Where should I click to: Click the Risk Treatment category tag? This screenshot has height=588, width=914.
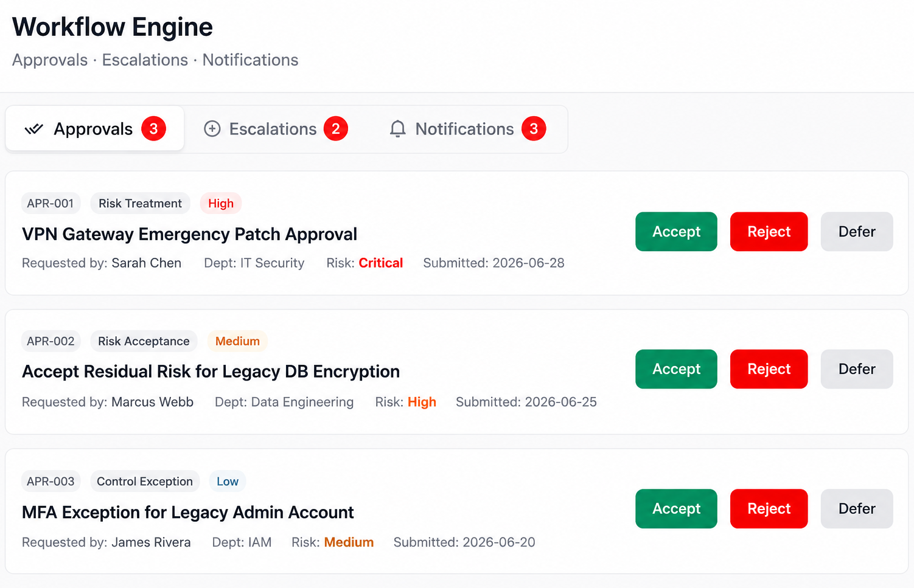click(x=140, y=203)
